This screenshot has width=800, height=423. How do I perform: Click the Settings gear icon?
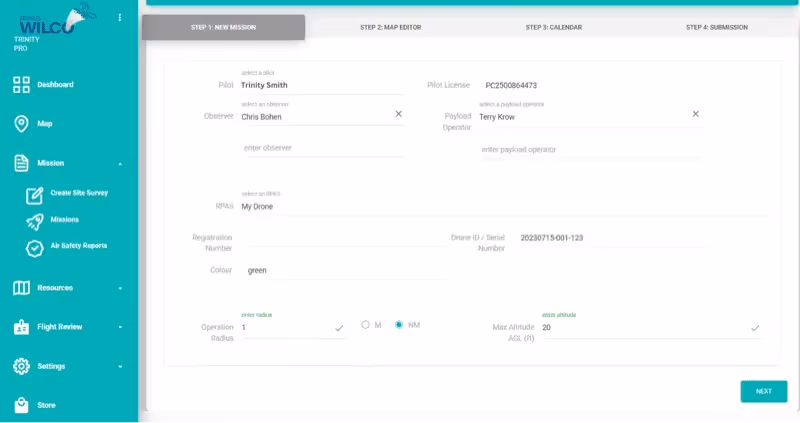(x=21, y=366)
